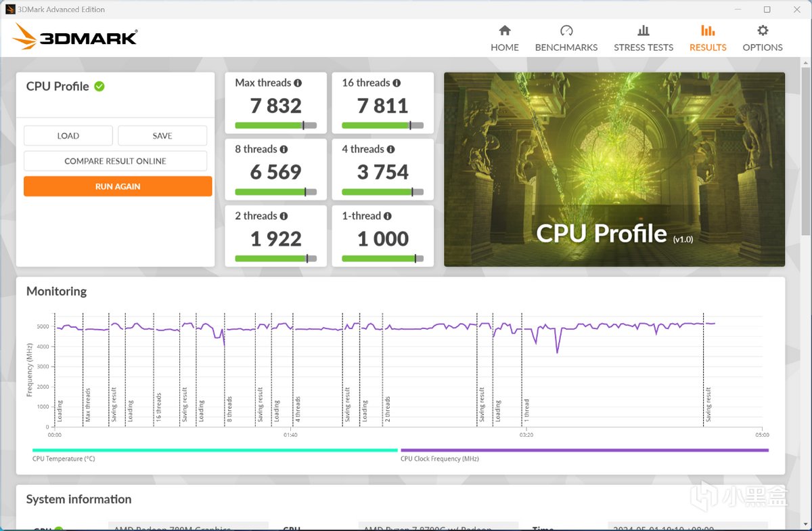The height and width of the screenshot is (531, 812).
Task: Click the 1-thread score 1 000
Action: (382, 238)
